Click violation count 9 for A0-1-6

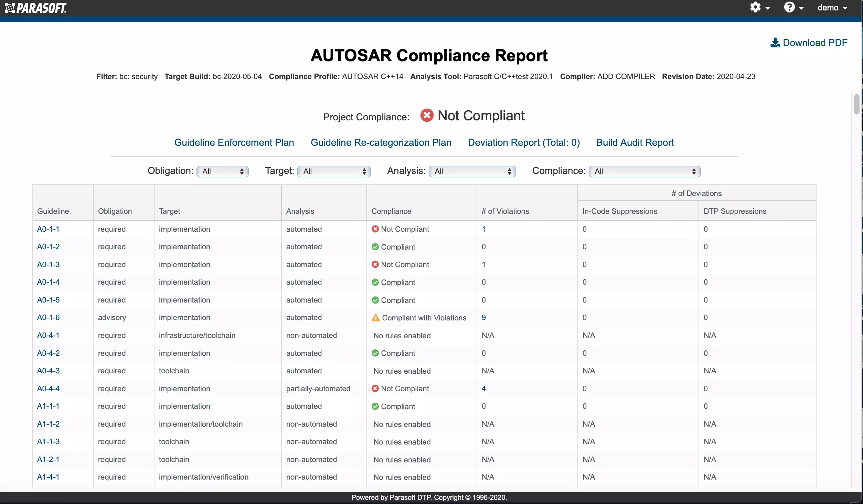point(483,317)
